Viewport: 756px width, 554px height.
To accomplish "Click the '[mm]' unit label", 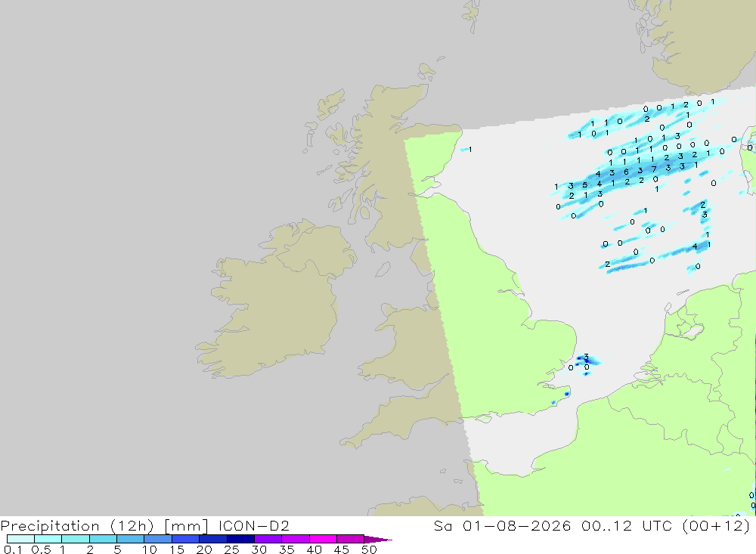I will click(x=186, y=526).
